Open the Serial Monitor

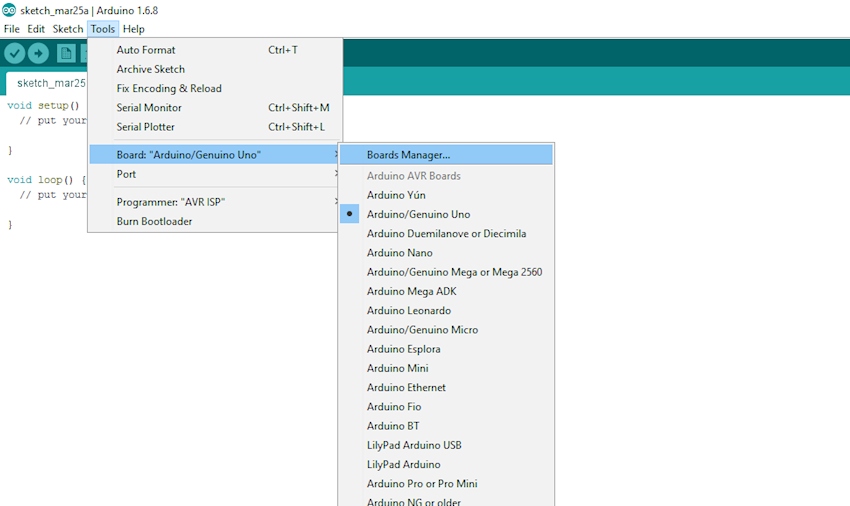(215, 108)
